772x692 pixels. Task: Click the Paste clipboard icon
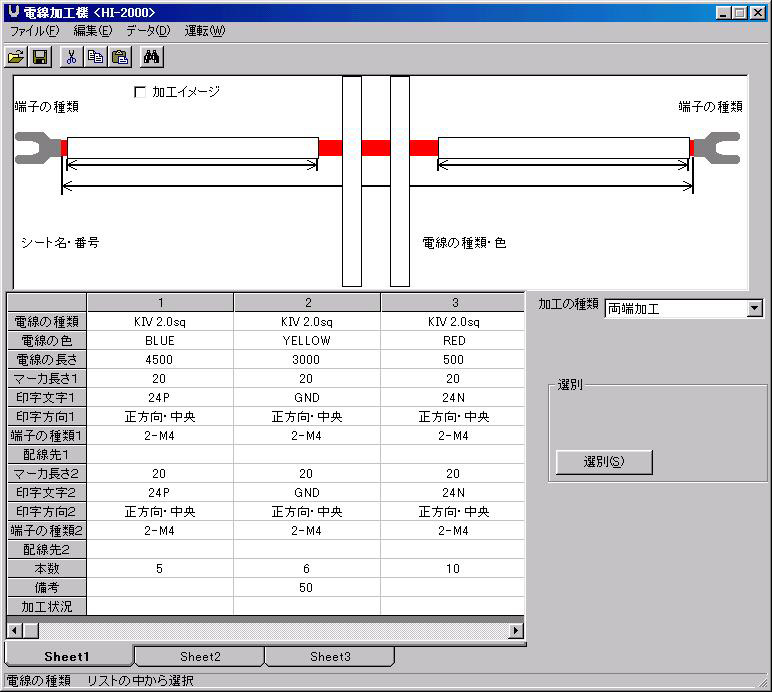[x=120, y=57]
